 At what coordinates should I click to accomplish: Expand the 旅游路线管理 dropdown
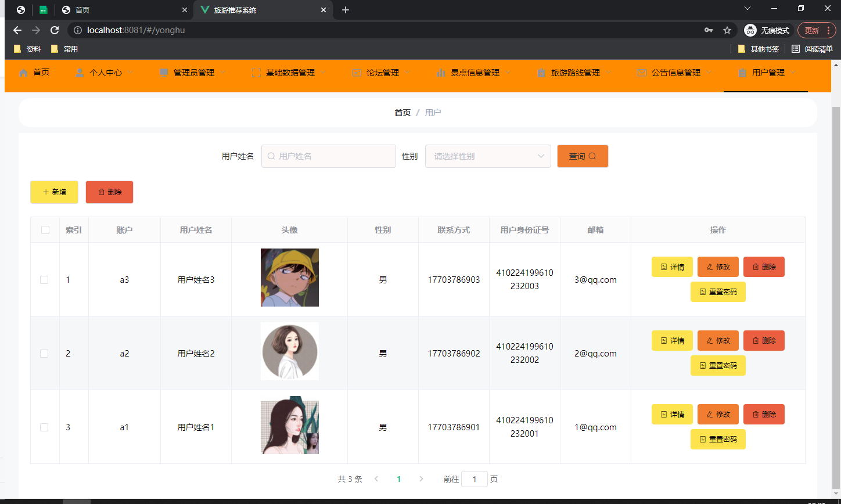tap(609, 72)
